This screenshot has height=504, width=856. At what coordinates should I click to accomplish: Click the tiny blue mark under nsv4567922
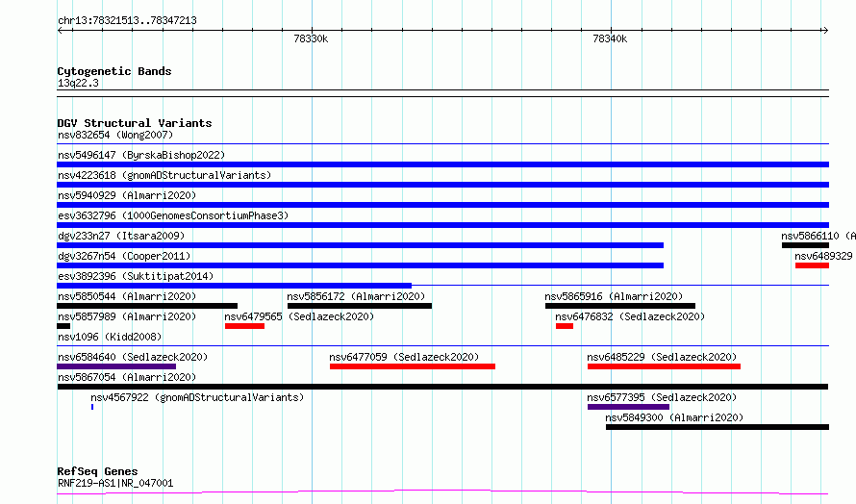[x=92, y=407]
